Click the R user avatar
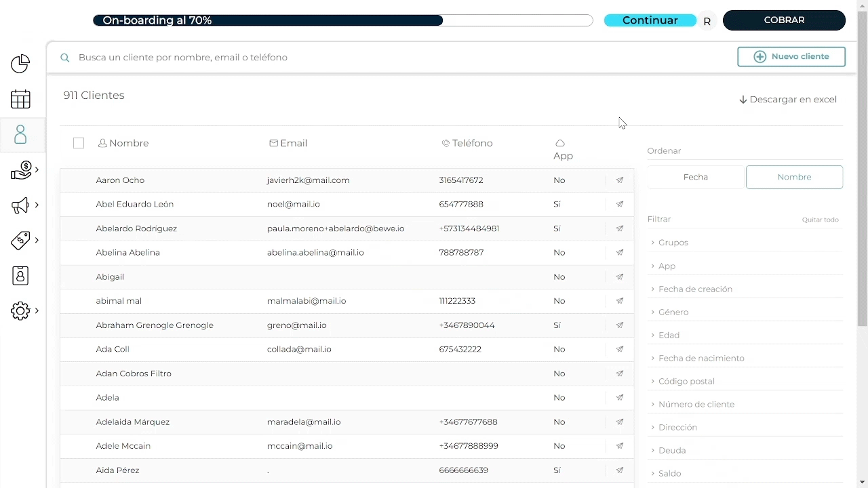Viewport: 868px width, 488px height. pyautogui.click(x=707, y=22)
